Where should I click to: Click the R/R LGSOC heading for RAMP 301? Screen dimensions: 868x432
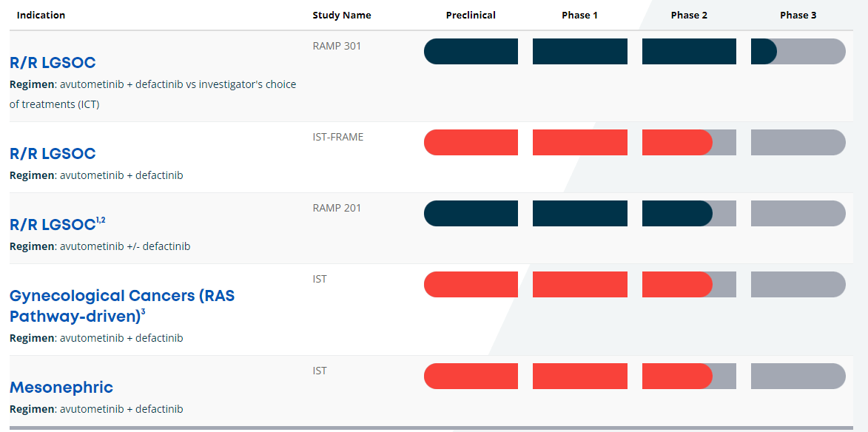tap(53, 63)
